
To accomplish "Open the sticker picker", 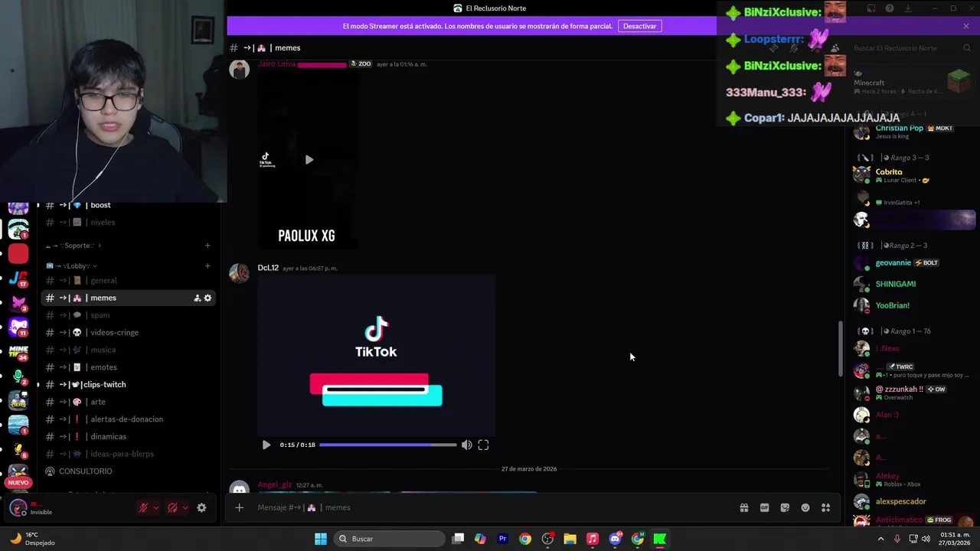I will click(785, 507).
